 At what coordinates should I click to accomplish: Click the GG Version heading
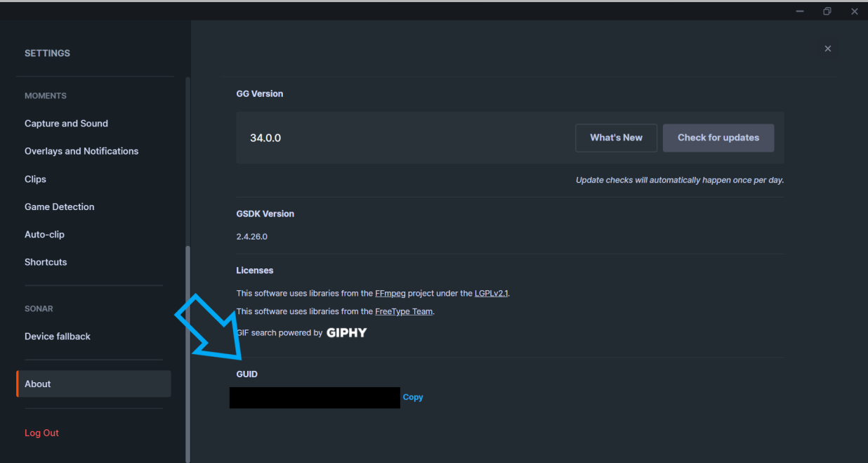point(260,93)
